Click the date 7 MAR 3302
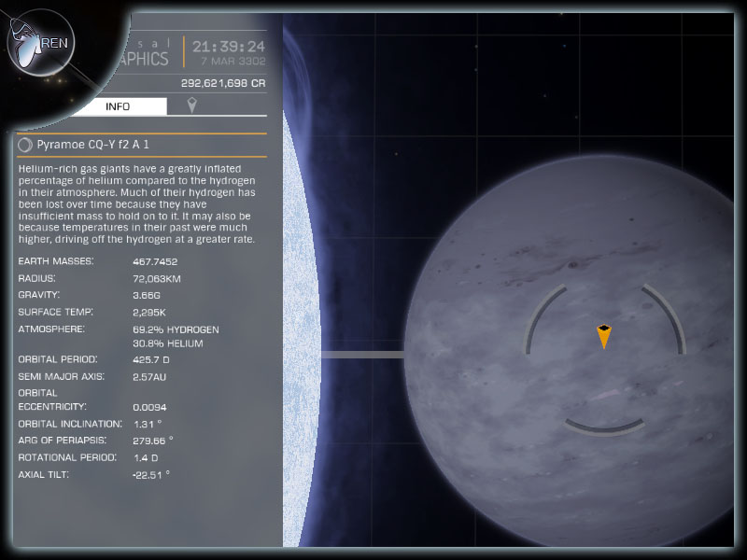 pyautogui.click(x=233, y=62)
